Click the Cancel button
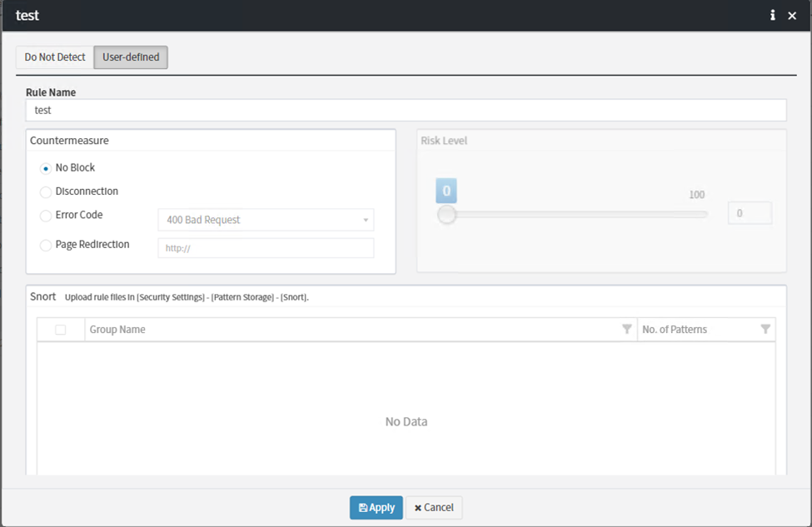Screen dimensions: 812x527 click(x=434, y=508)
